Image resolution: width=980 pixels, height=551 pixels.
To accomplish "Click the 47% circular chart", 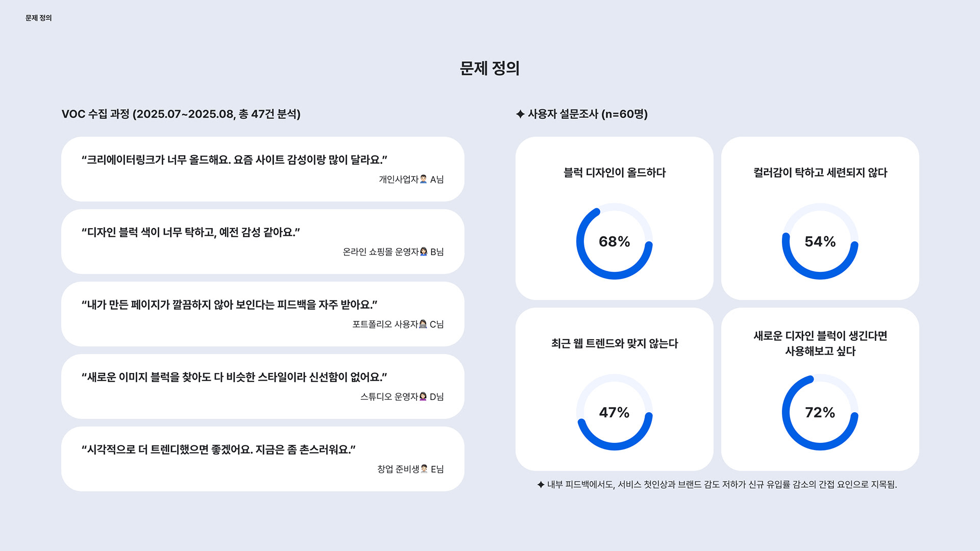I will [x=615, y=412].
